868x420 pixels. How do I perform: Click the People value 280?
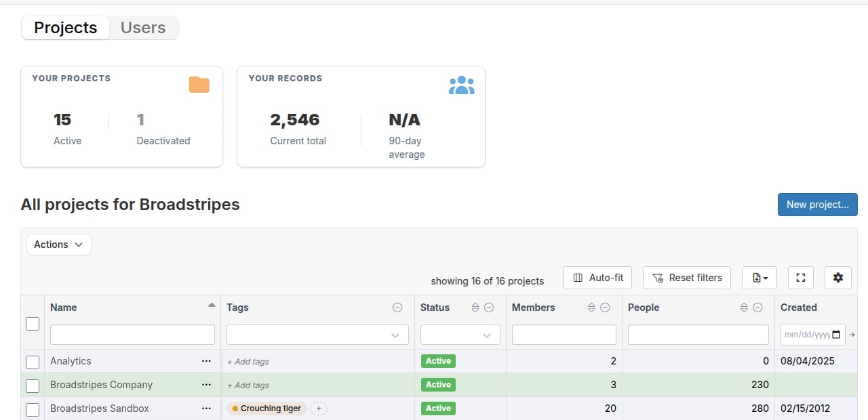[760, 408]
